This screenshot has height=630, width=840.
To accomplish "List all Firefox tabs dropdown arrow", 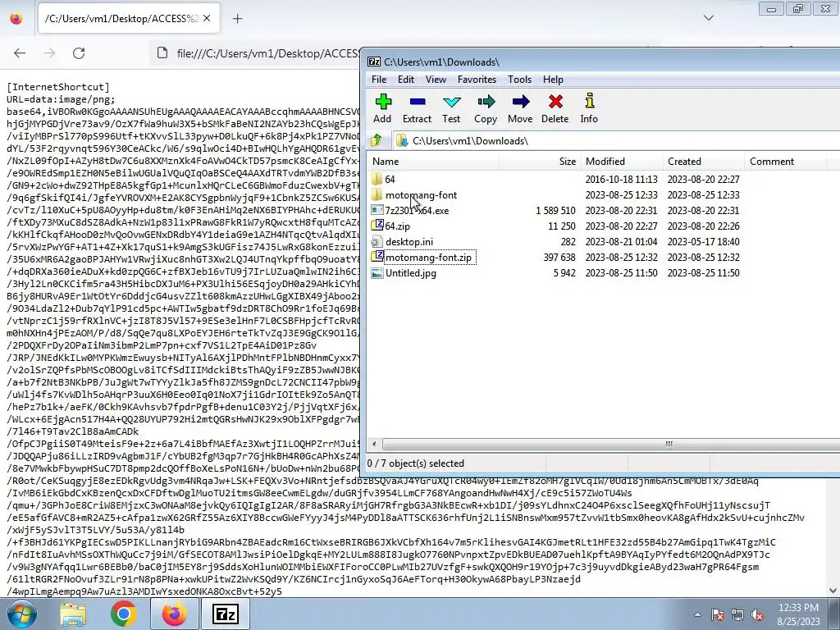I will point(709,18).
